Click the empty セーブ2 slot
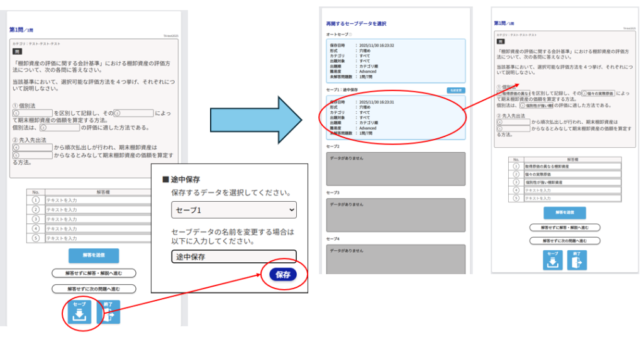Image resolution: width=644 pixels, height=337 pixels. point(396,167)
